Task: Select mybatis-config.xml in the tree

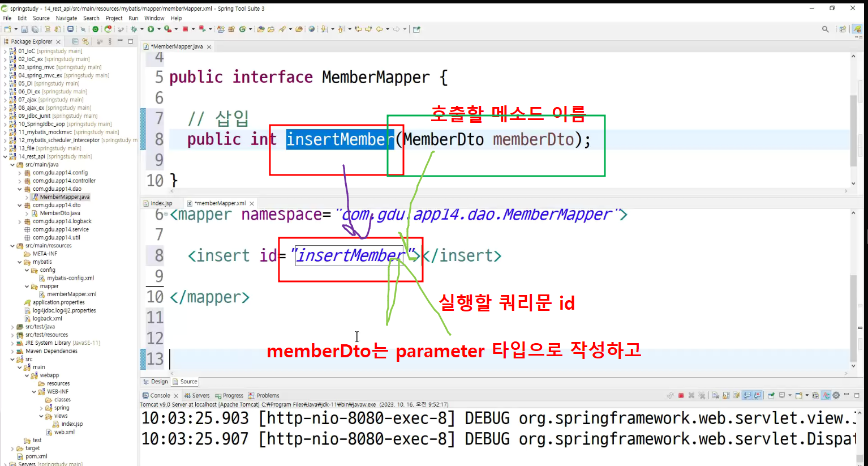Action: (x=66, y=278)
